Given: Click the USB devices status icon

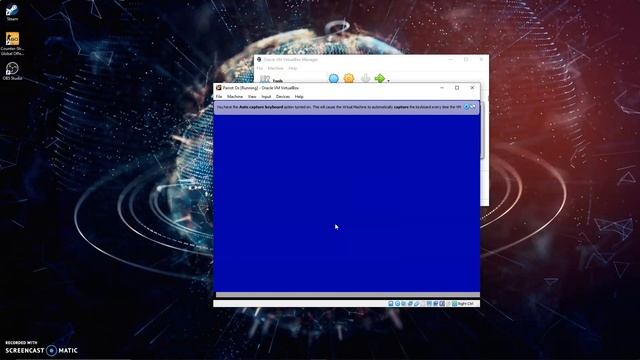Looking at the screenshot, I should 417,304.
